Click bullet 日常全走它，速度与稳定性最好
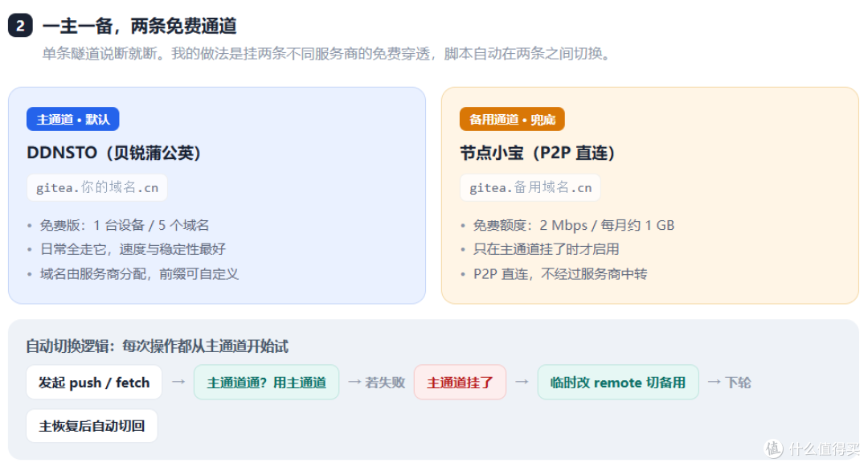Viewport: 868px width, 467px height. [133, 249]
